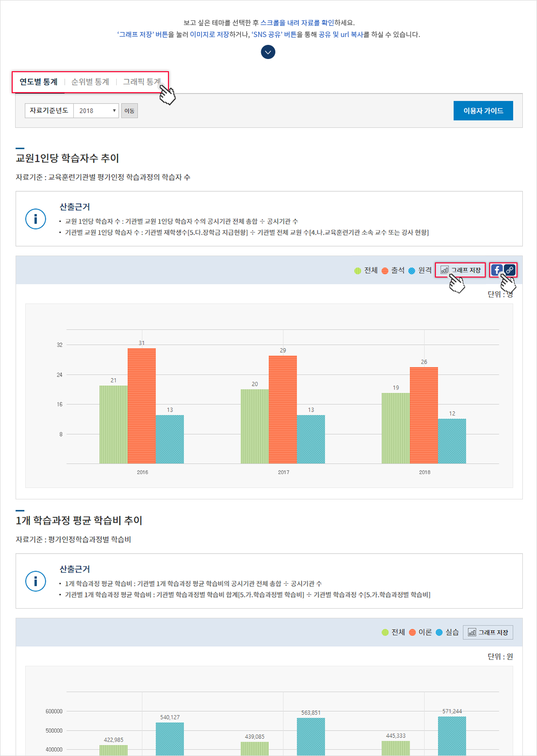Click the 2018 teal bar labeled 12
537x756 pixels.
tap(452, 441)
